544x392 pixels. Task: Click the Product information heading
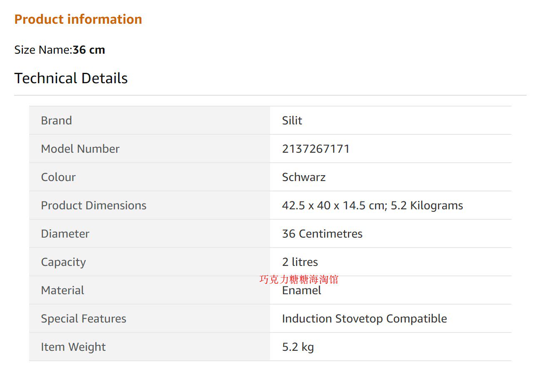pos(78,19)
